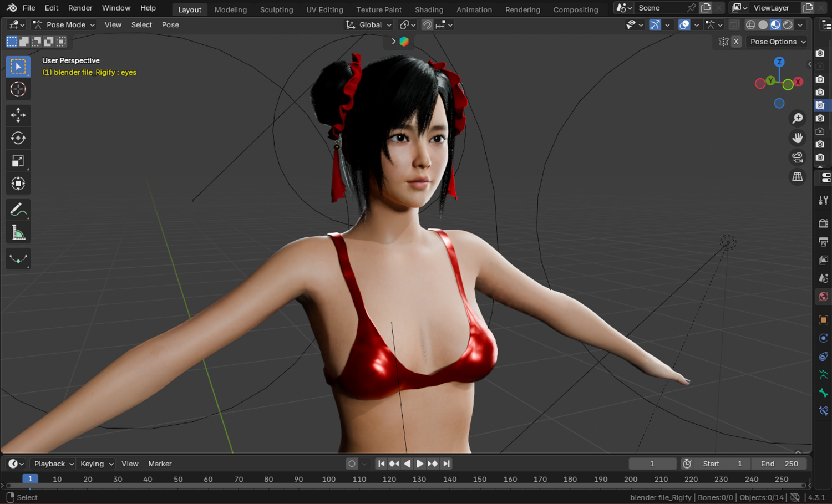Open the Output properties tab

pyautogui.click(x=824, y=242)
